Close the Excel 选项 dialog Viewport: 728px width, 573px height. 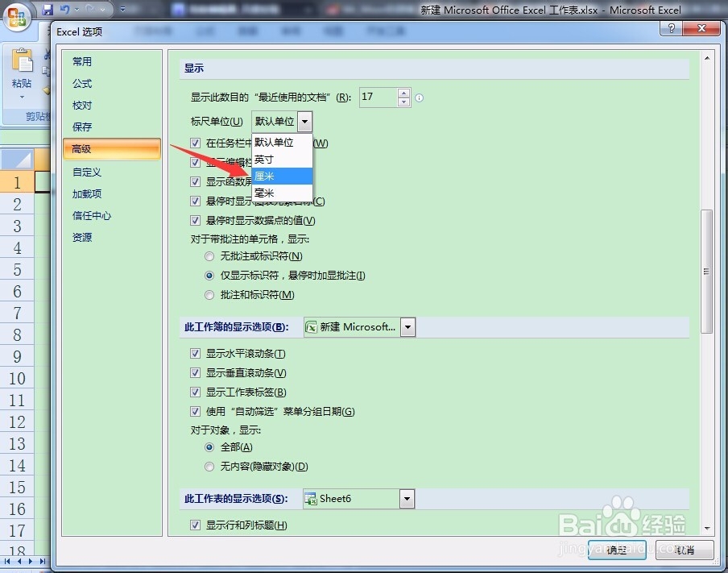(x=701, y=29)
